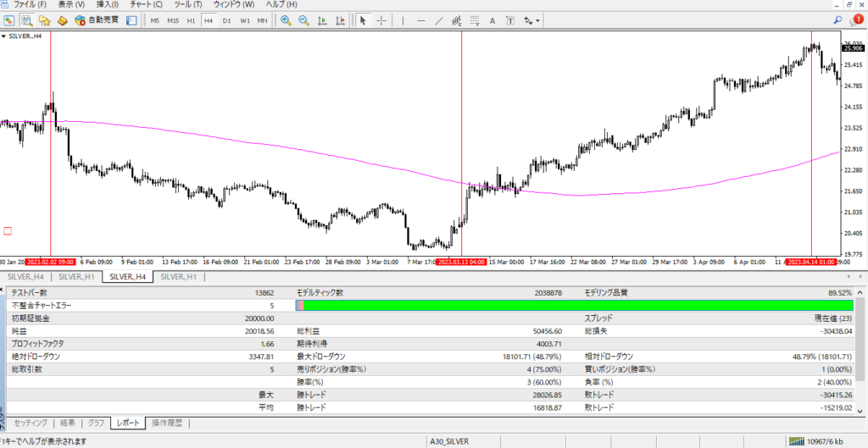Select the vertical line drawing tool
Image resolution: width=868 pixels, height=448 pixels.
click(403, 20)
